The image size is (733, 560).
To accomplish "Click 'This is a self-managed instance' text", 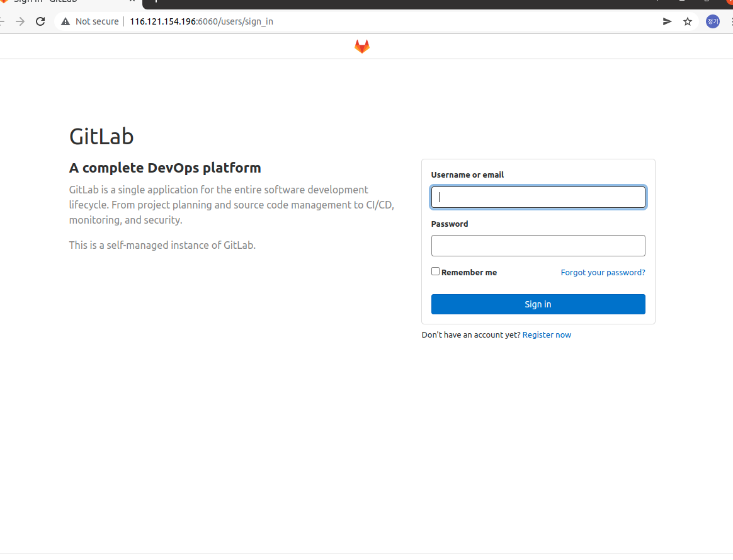I will pos(162,246).
